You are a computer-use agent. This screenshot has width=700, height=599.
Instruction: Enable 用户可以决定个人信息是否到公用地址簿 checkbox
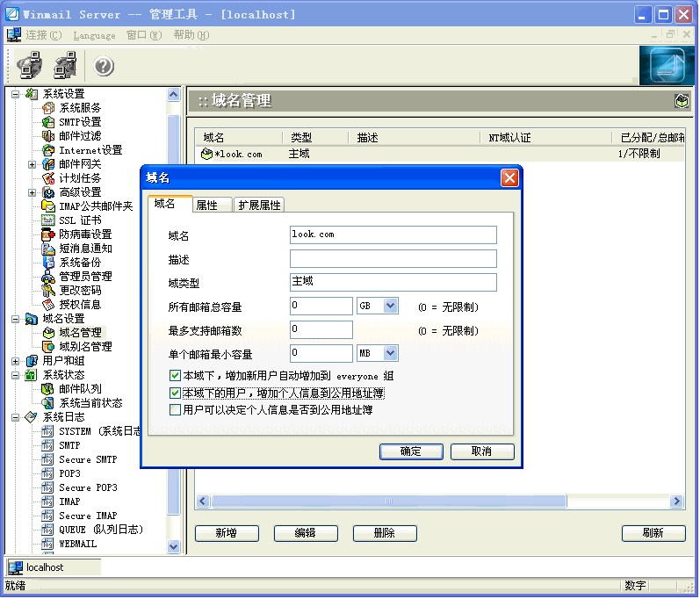coord(175,410)
